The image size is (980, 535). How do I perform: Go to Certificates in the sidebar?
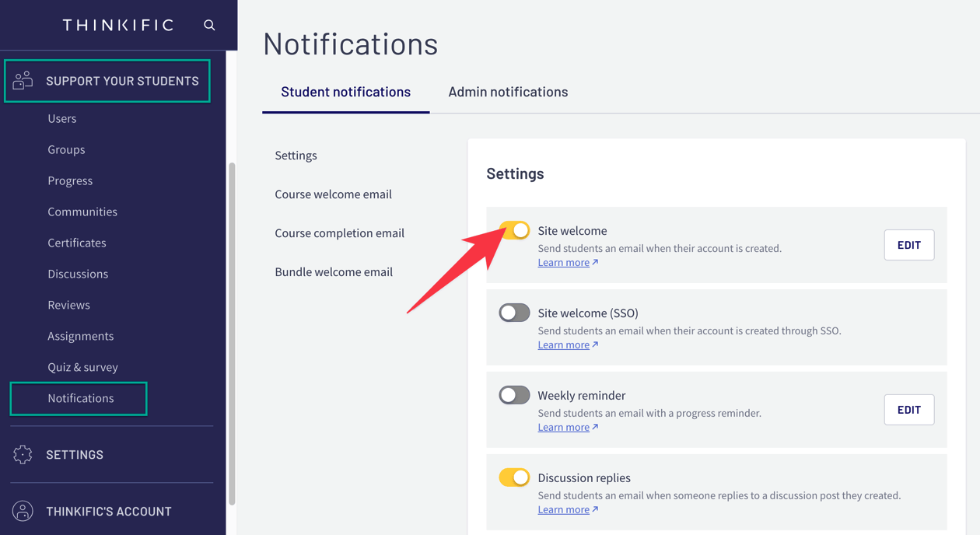point(77,243)
